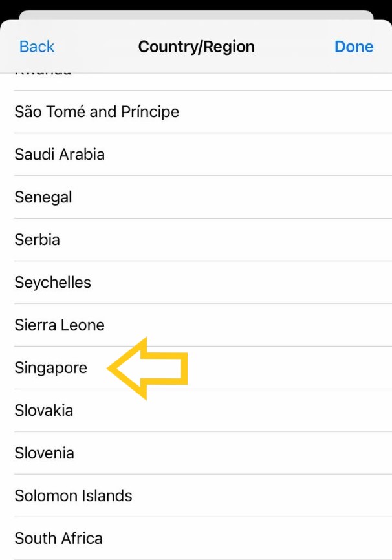Click the yellow arrow pointing at Singapore
The image size is (392, 560).
(x=149, y=369)
